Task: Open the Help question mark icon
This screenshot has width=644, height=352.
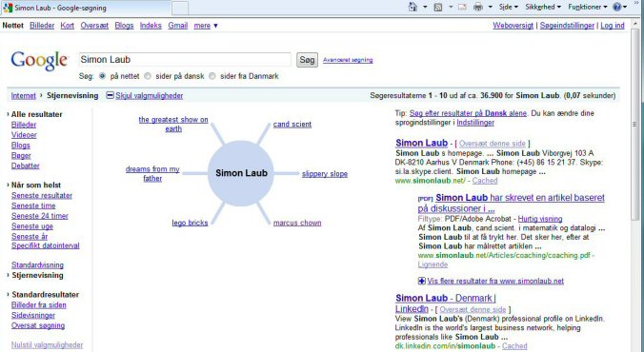Action: coord(617,7)
